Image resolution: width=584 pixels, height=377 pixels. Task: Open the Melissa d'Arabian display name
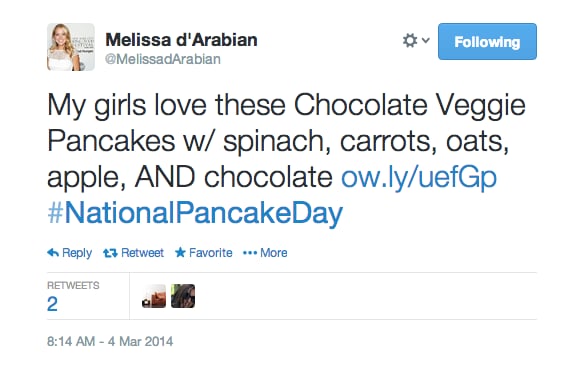[181, 39]
